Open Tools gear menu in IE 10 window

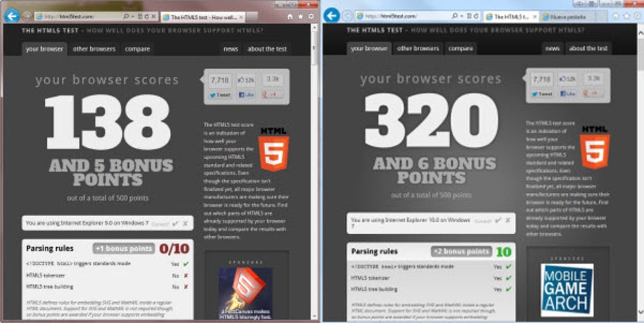(x=637, y=16)
